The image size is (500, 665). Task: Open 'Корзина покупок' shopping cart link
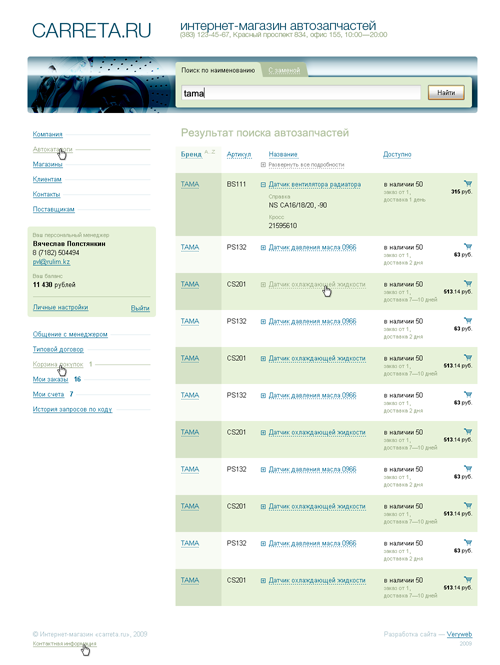[58, 364]
